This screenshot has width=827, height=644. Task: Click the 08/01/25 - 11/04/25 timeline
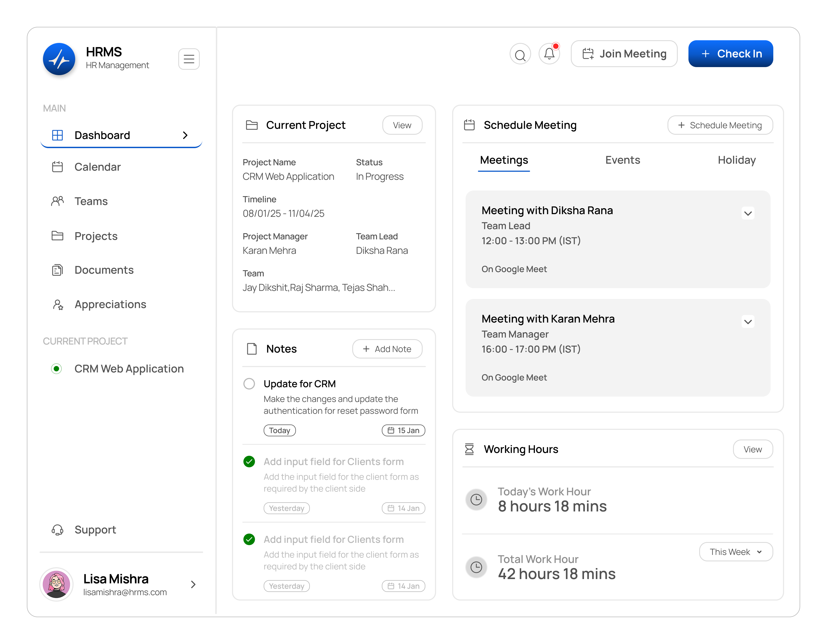[284, 213]
